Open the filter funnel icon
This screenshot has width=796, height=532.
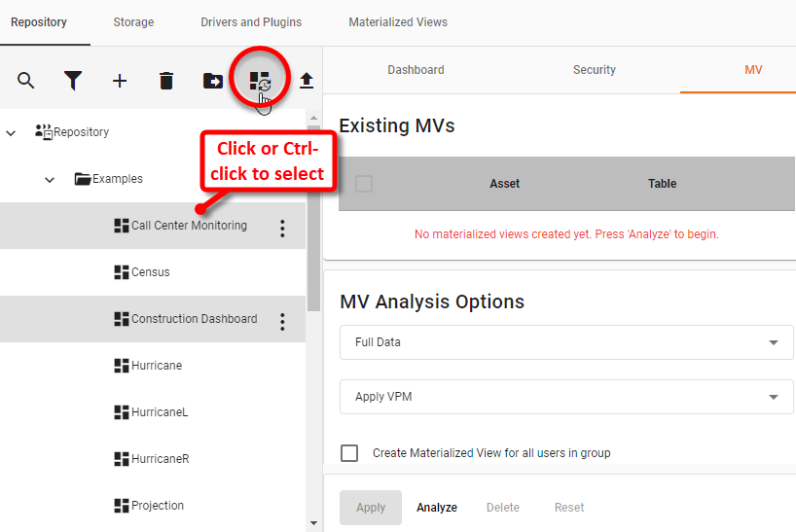[73, 81]
